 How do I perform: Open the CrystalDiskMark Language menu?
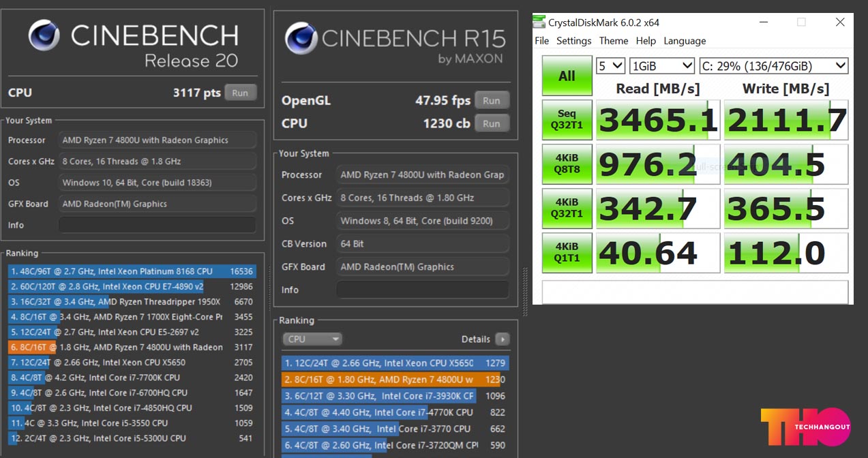685,41
